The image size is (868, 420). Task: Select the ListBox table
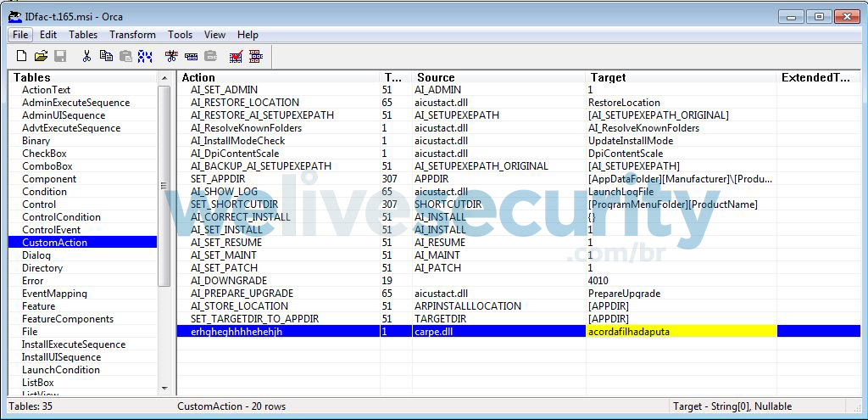point(38,383)
